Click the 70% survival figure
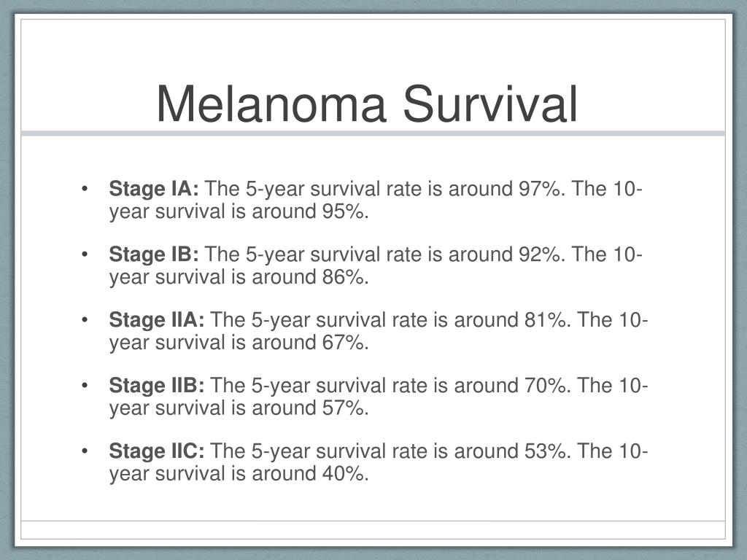 [545, 385]
